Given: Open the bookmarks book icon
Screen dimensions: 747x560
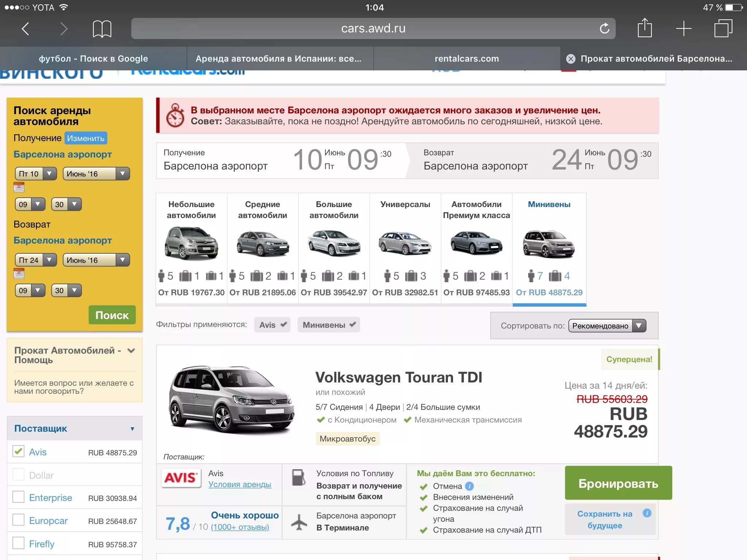Looking at the screenshot, I should [x=102, y=29].
